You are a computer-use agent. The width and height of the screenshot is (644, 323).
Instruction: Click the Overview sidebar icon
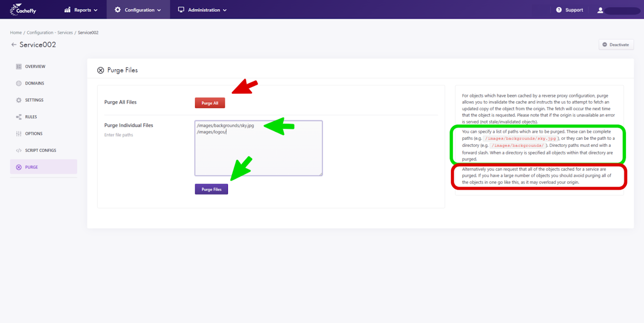19,66
